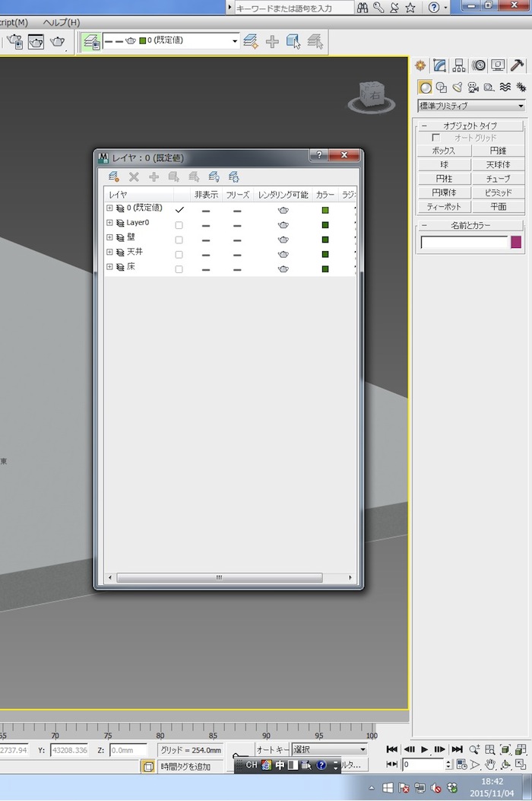Click the Play Animation button

click(425, 749)
